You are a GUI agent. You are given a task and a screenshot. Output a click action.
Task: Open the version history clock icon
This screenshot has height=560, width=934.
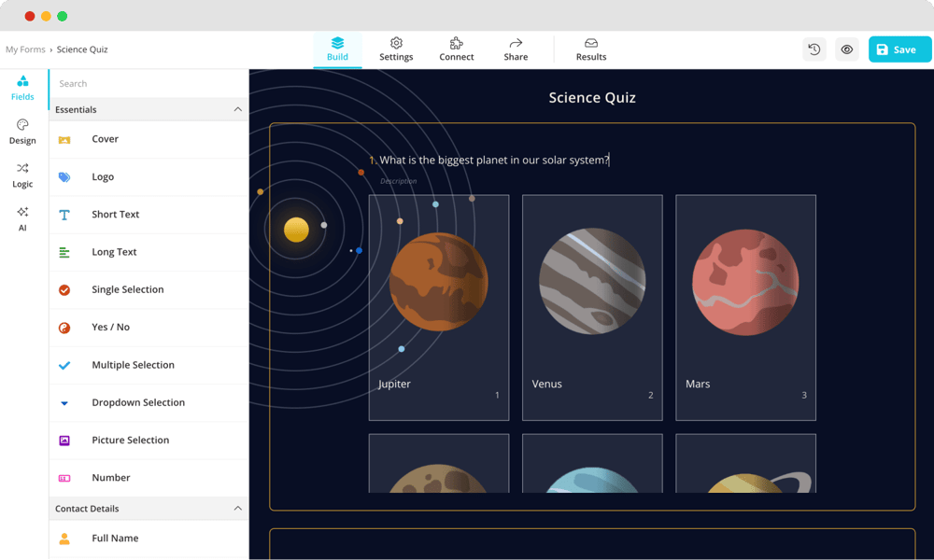[x=814, y=49]
